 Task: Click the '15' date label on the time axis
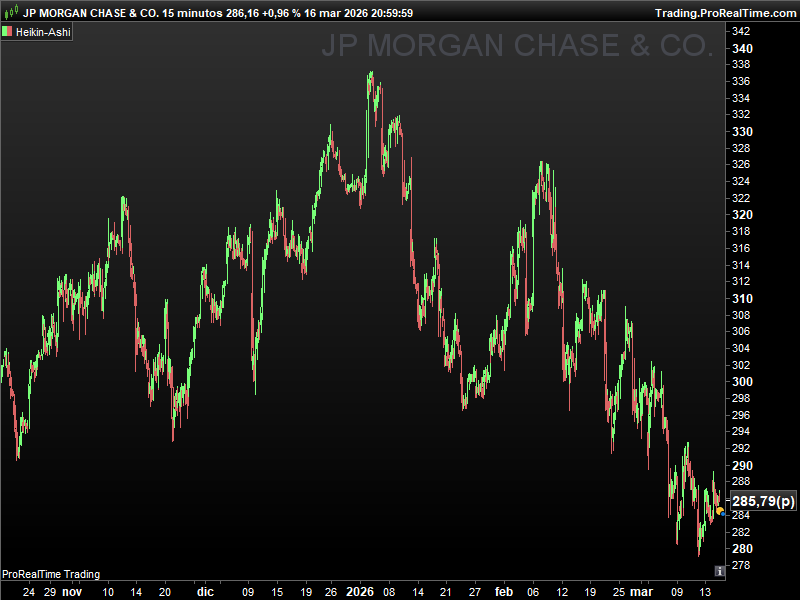pos(277,592)
